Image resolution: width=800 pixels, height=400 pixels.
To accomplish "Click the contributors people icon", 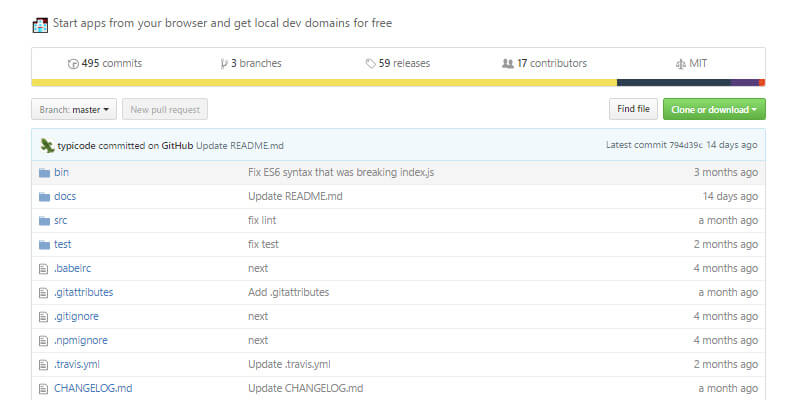I will pos(508,63).
